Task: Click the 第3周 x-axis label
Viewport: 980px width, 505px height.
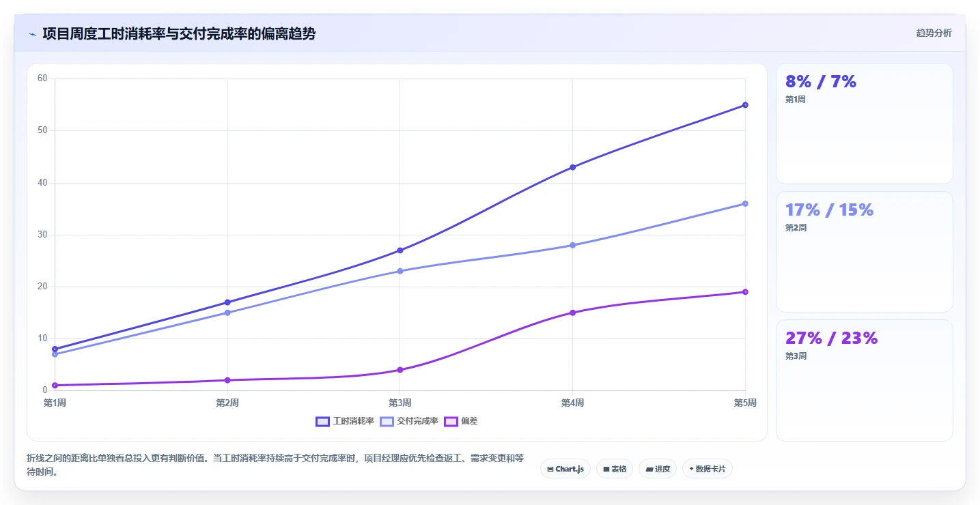Action: [400, 403]
